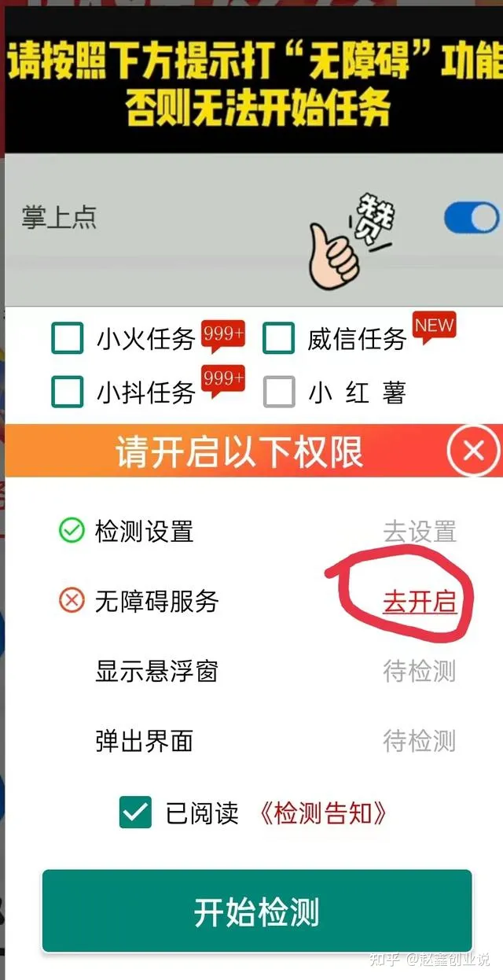Check the 小火任务 checkbox

(x=68, y=339)
